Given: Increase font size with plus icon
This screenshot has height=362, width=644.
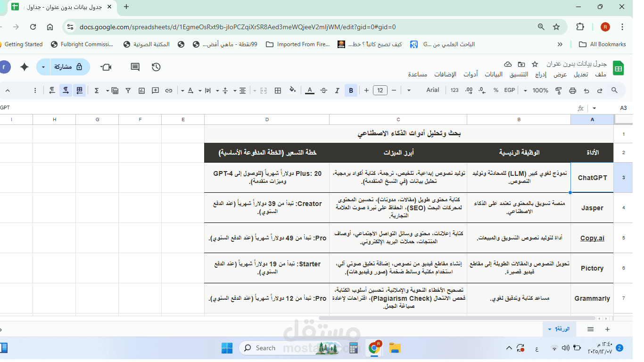Looking at the screenshot, I should [366, 90].
